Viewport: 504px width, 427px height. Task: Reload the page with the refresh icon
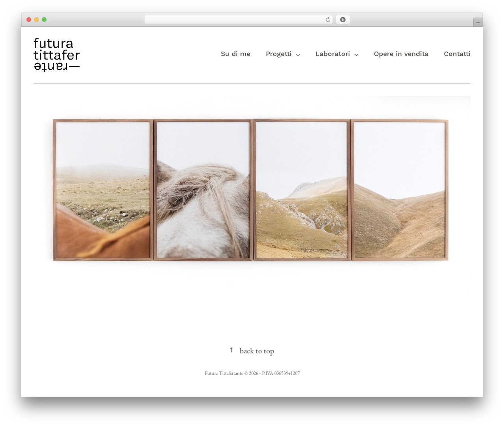point(328,20)
